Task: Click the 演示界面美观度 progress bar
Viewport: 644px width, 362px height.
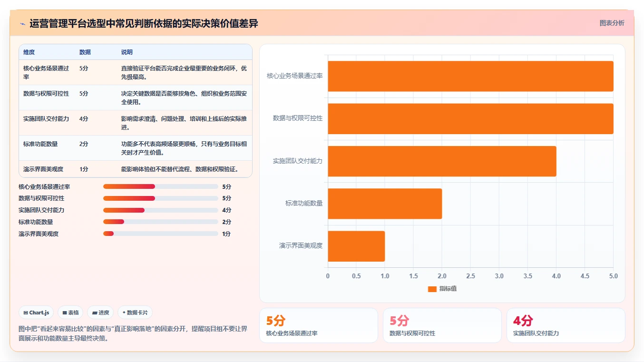Action: click(x=161, y=234)
